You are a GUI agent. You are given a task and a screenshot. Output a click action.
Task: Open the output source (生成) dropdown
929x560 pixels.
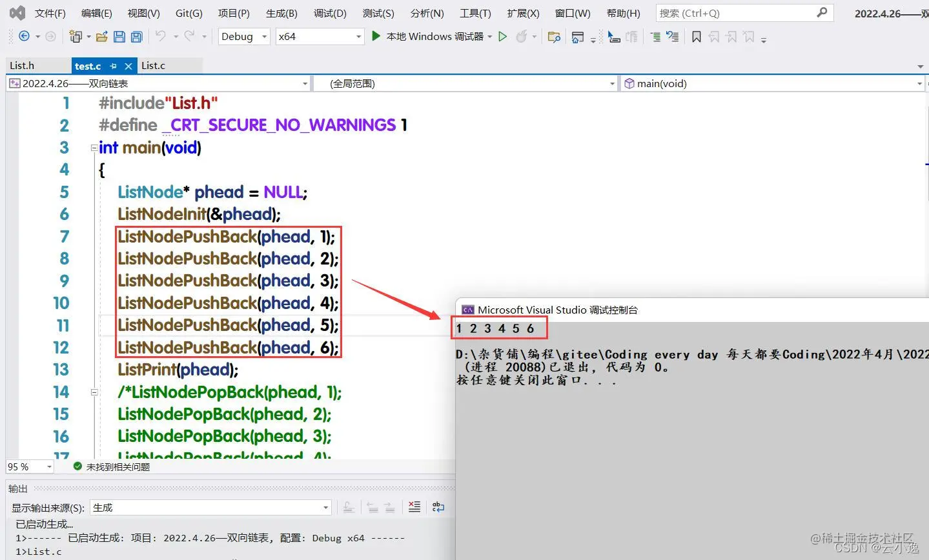211,508
